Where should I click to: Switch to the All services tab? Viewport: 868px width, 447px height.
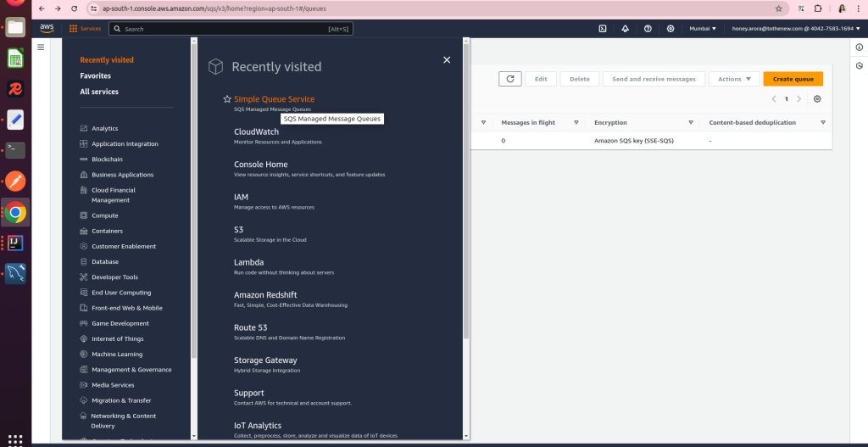(99, 92)
